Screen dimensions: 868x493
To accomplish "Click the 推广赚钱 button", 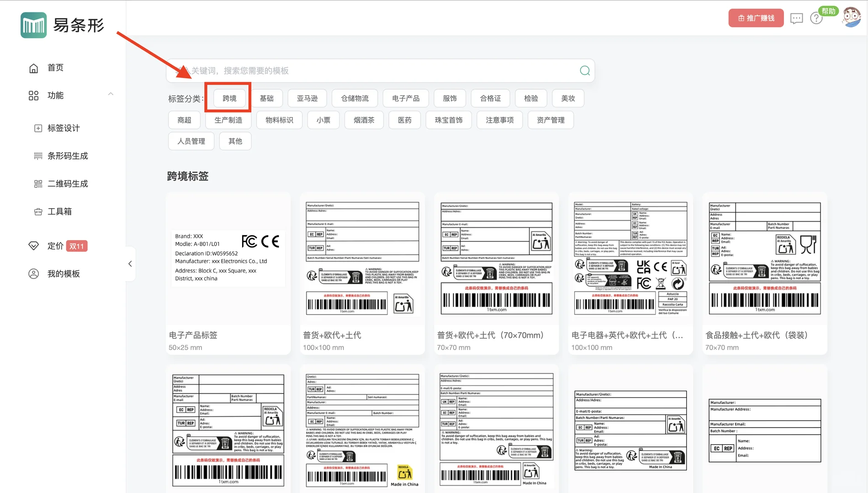I will (756, 18).
